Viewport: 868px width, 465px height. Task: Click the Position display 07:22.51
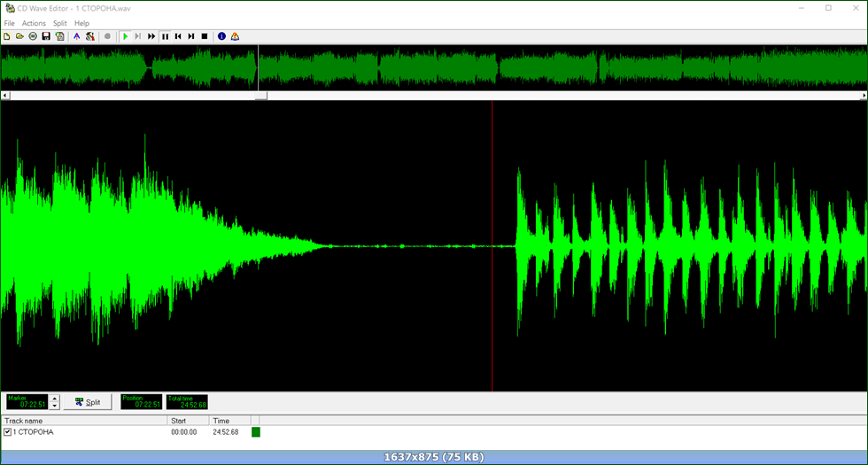[x=142, y=402]
